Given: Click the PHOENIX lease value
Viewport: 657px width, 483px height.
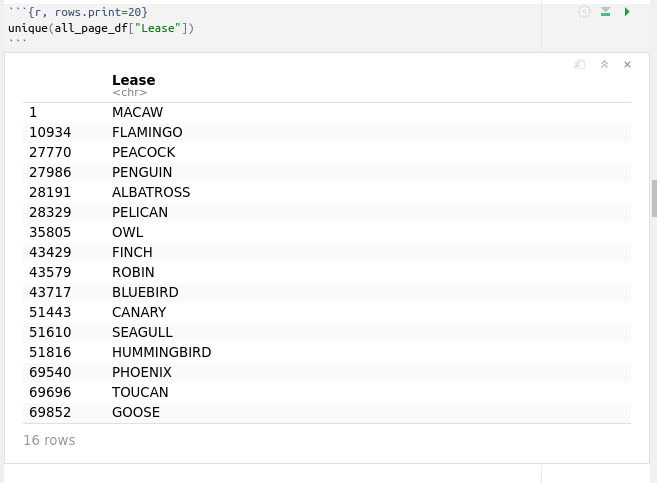Looking at the screenshot, I should [x=142, y=372].
